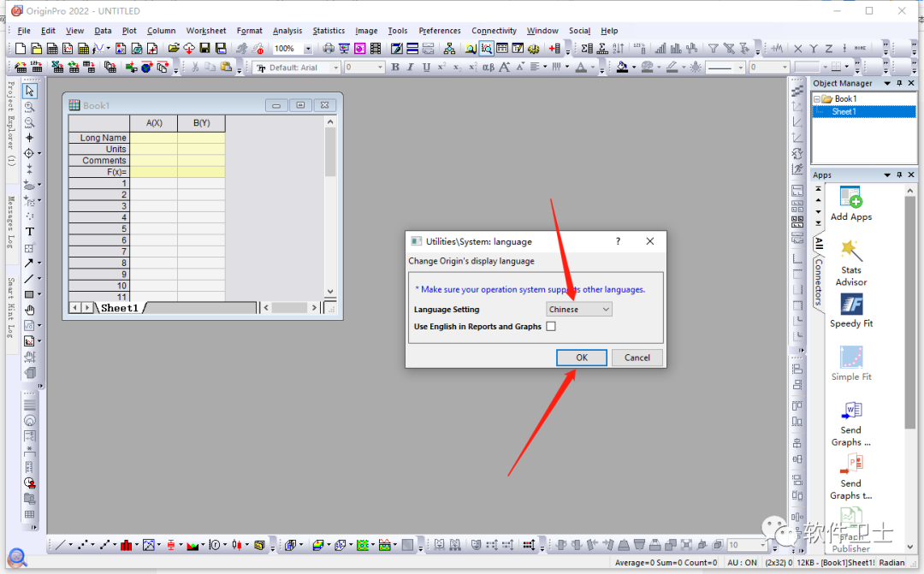Click the Bold formatting icon
This screenshot has height=574, width=924.
[395, 68]
